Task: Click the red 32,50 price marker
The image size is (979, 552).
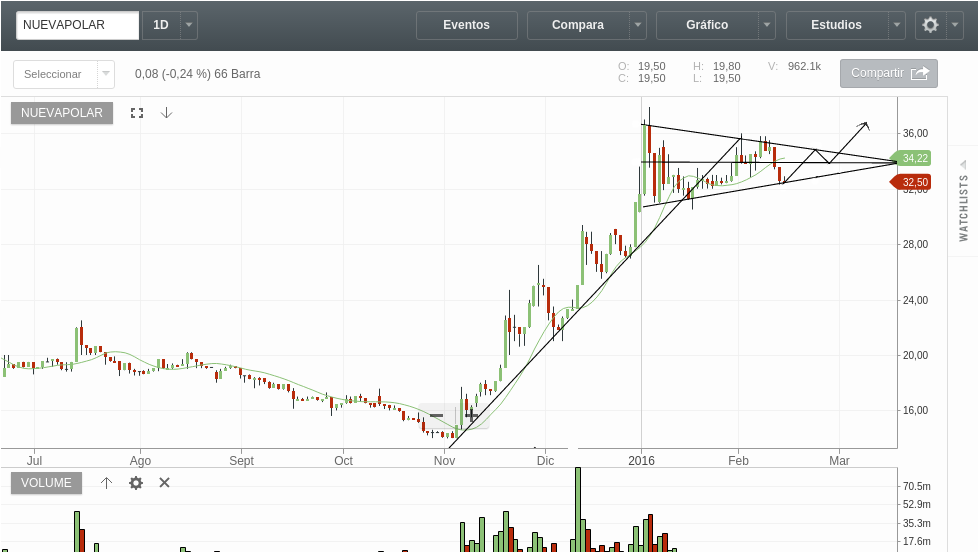Action: point(912,182)
